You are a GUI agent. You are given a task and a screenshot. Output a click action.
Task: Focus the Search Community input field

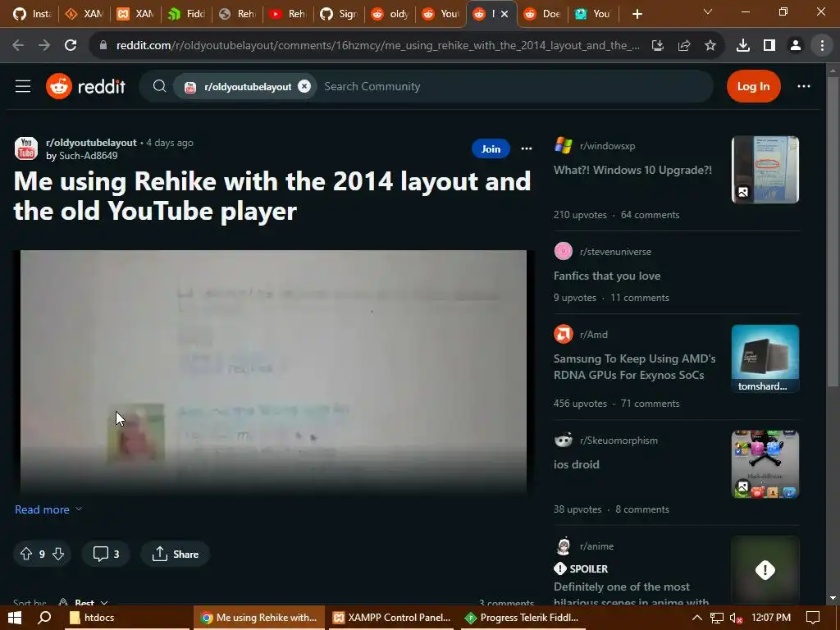[x=514, y=86]
